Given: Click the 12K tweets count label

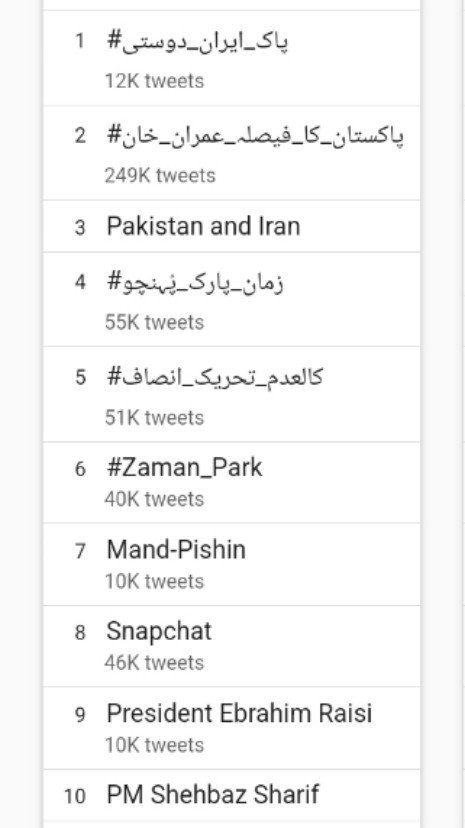Looking at the screenshot, I should click(154, 81).
